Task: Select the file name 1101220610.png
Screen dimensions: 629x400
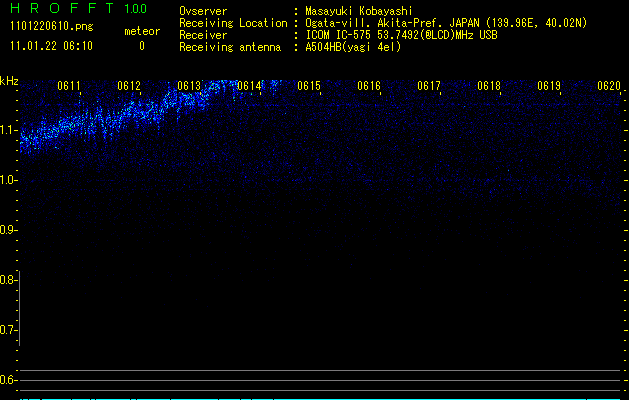Action: click(x=52, y=27)
